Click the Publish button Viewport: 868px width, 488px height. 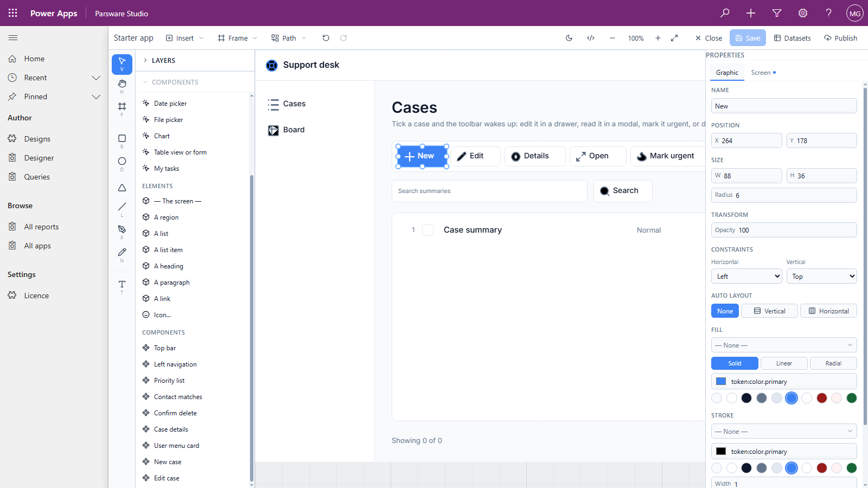coord(840,38)
